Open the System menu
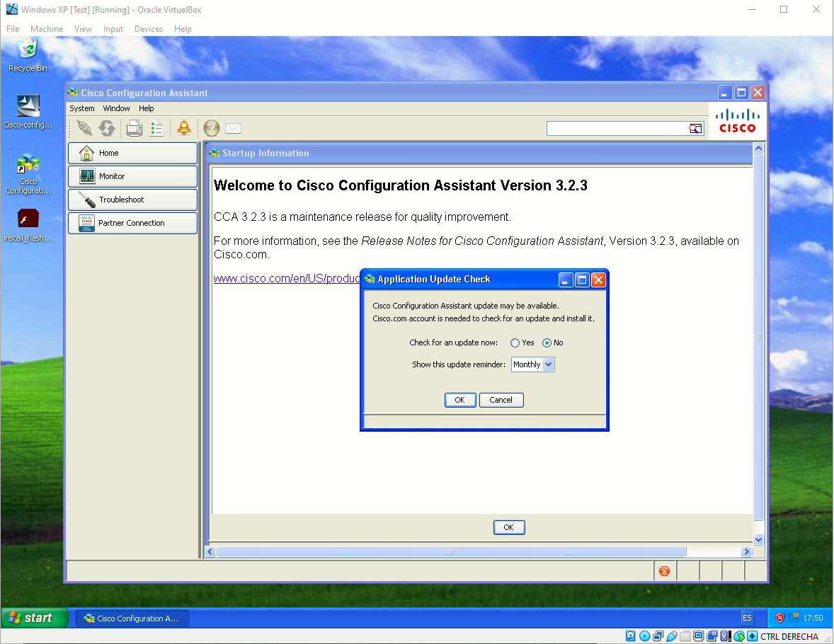 [x=82, y=108]
